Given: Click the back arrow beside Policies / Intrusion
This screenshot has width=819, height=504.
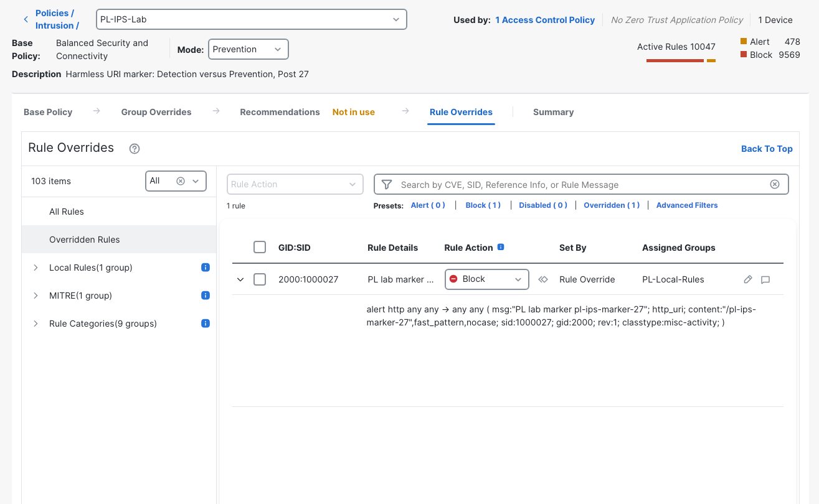Looking at the screenshot, I should point(26,19).
